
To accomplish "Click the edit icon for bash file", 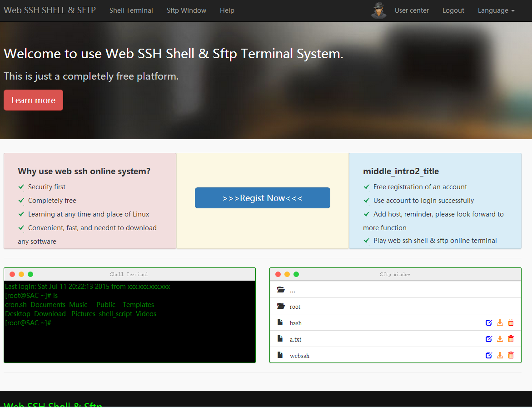I will point(488,323).
